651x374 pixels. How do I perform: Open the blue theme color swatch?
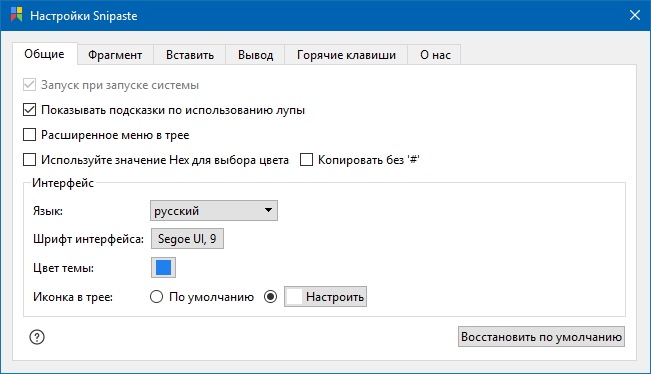tap(163, 268)
